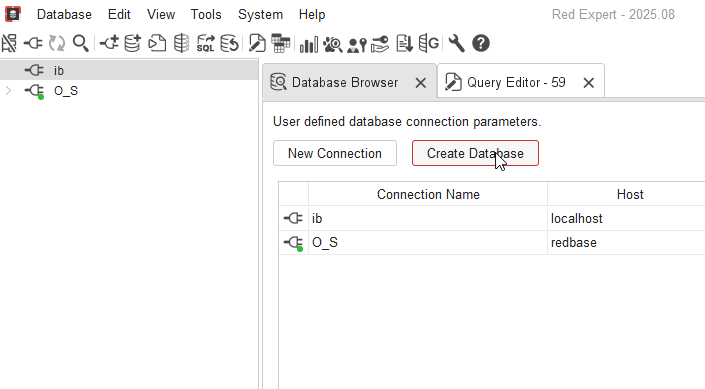The image size is (705, 389).
Task: Click the magnifier search toolbar icon
Action: pos(81,44)
